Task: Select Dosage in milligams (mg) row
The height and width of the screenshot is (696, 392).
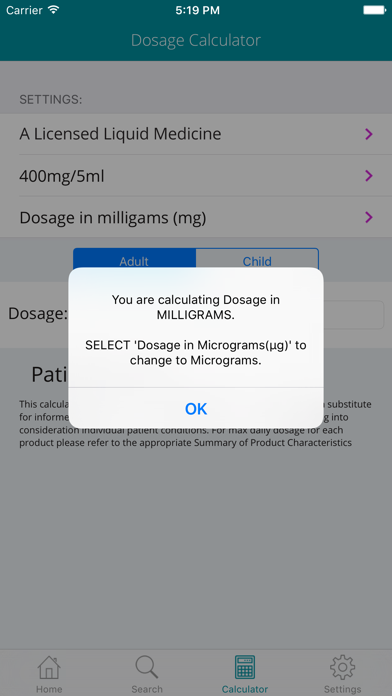Action: [x=196, y=218]
